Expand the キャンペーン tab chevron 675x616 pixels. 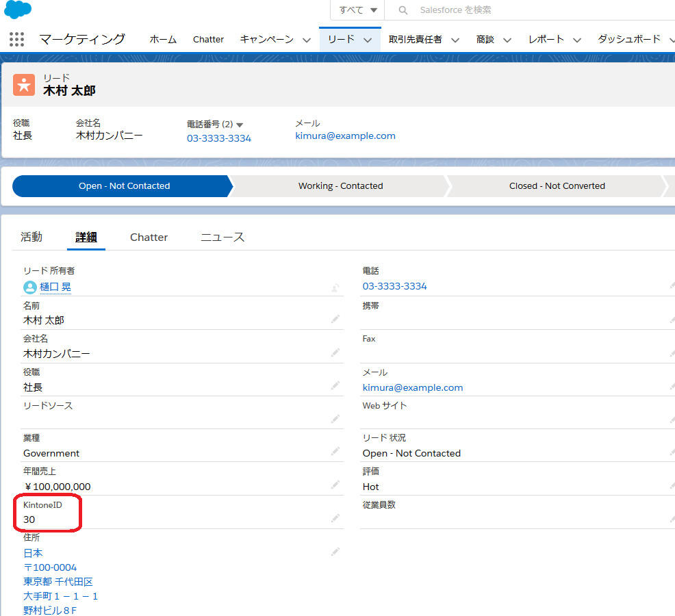[x=307, y=40]
